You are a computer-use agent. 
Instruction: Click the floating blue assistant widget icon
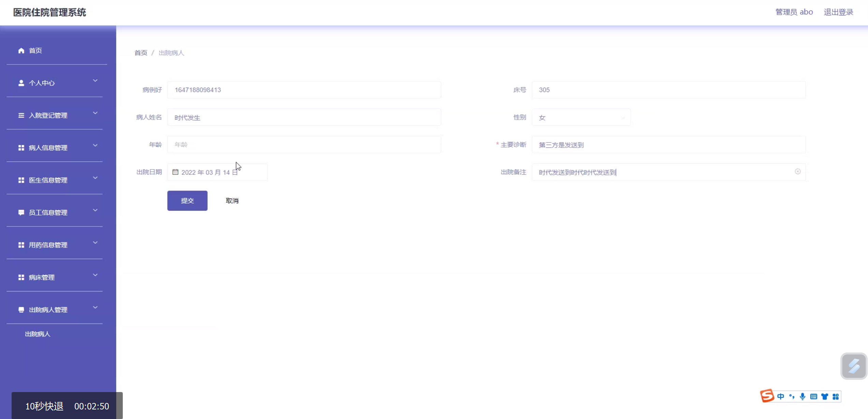(854, 366)
